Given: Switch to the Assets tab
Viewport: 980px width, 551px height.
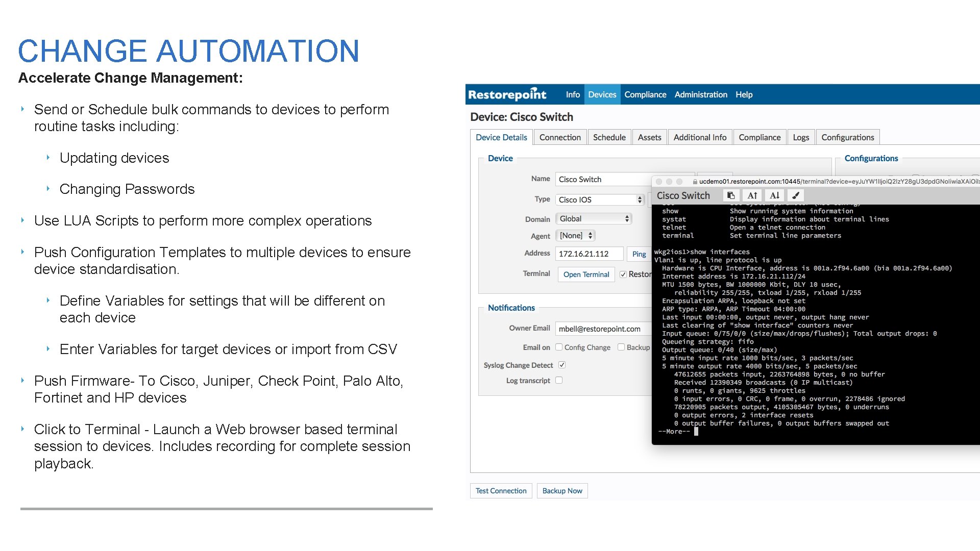Looking at the screenshot, I should [649, 137].
